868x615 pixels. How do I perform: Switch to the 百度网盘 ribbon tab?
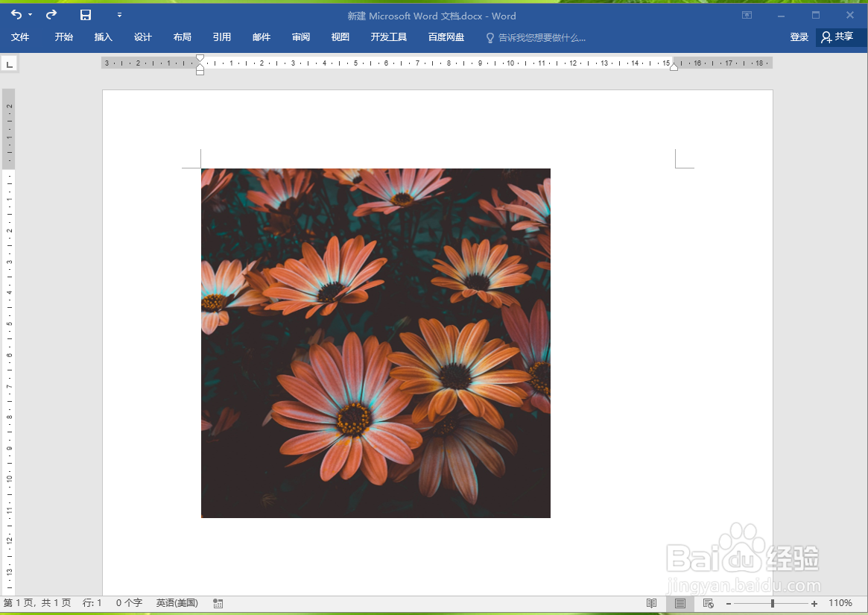pos(446,37)
